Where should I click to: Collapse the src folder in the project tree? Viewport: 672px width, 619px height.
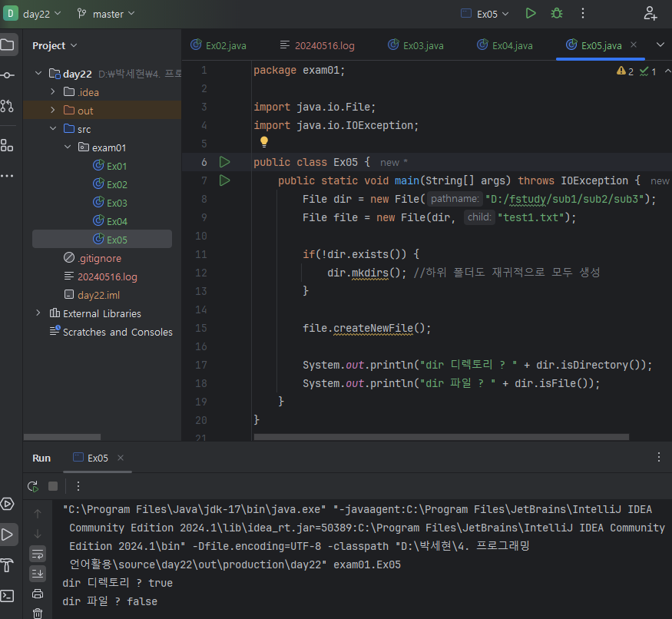pos(53,129)
